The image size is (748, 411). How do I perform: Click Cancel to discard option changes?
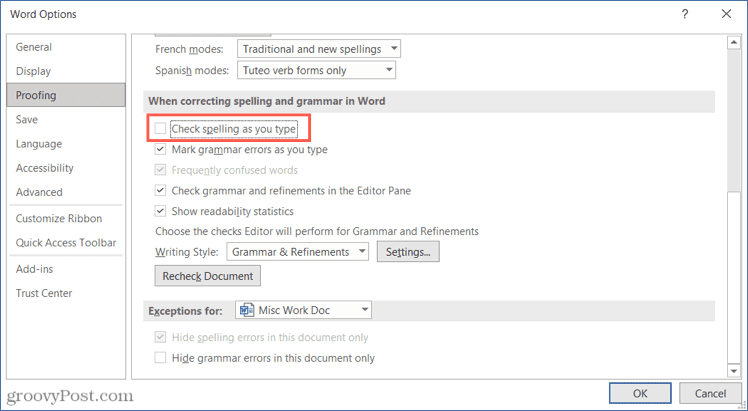click(710, 393)
